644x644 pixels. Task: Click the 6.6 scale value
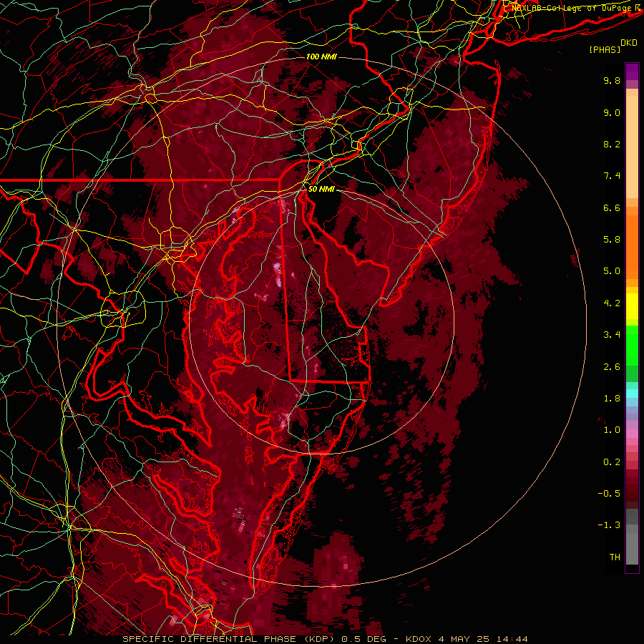click(x=612, y=208)
